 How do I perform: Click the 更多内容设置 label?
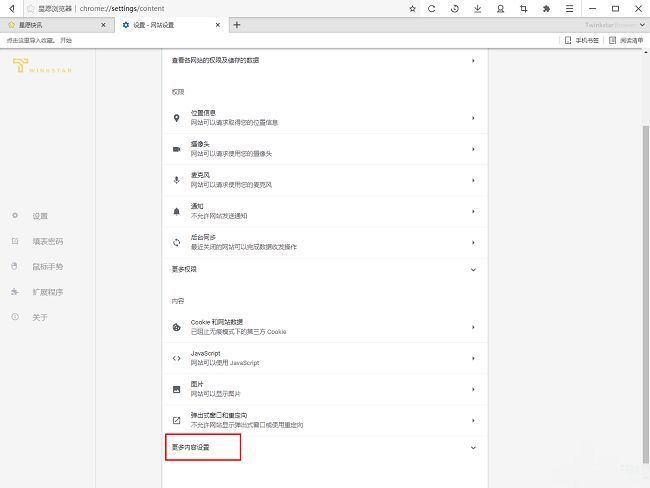pos(190,447)
